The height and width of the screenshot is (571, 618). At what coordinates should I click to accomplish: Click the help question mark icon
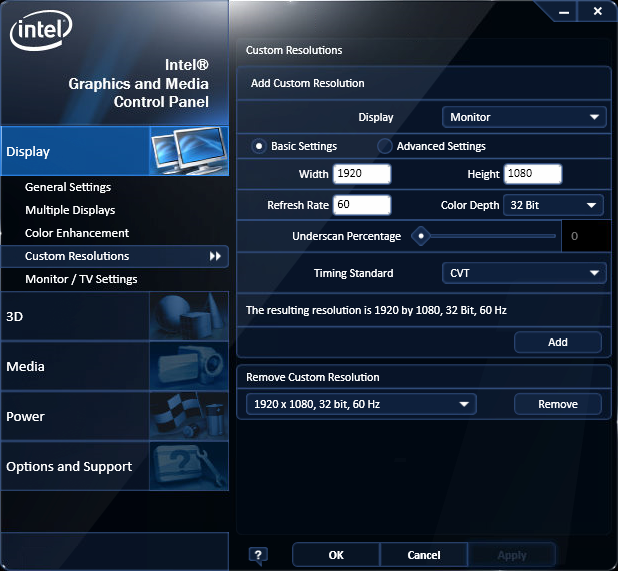point(258,556)
